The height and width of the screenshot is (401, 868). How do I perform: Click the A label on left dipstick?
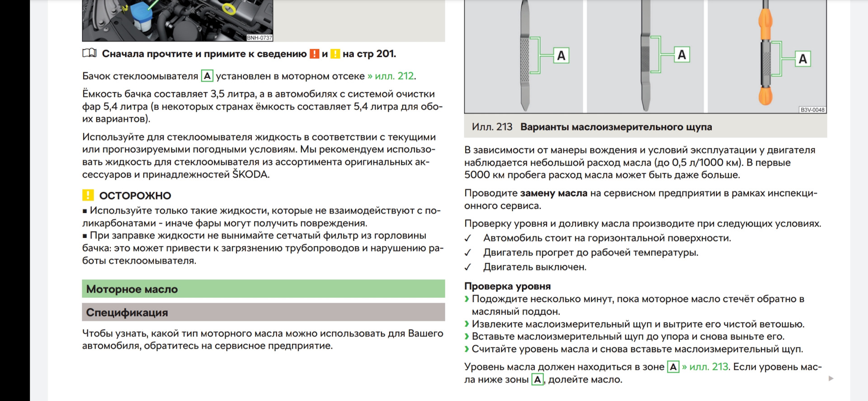[x=561, y=56]
